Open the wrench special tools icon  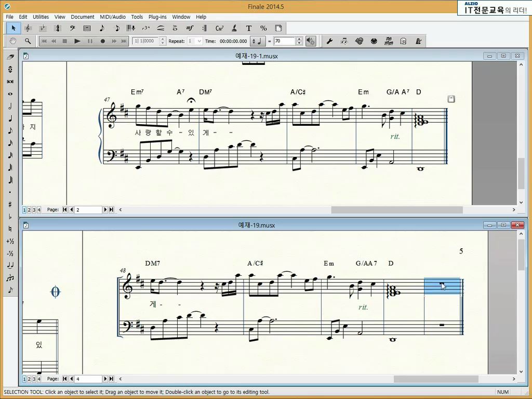(329, 41)
